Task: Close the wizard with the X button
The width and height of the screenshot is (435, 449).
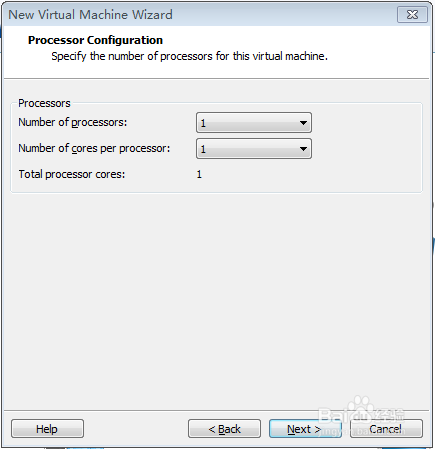Action: [x=412, y=15]
